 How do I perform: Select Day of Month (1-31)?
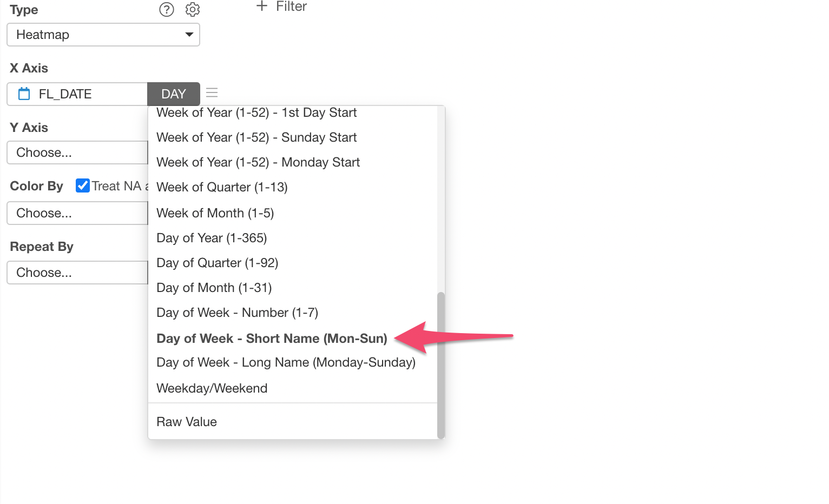(x=214, y=288)
